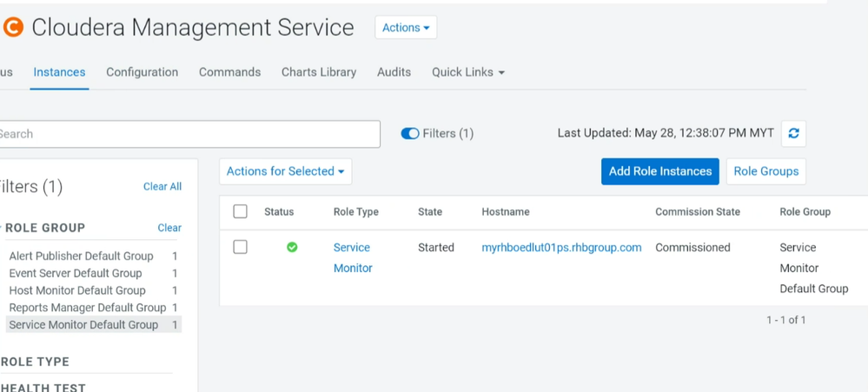Open the Audits tab

[x=394, y=72]
